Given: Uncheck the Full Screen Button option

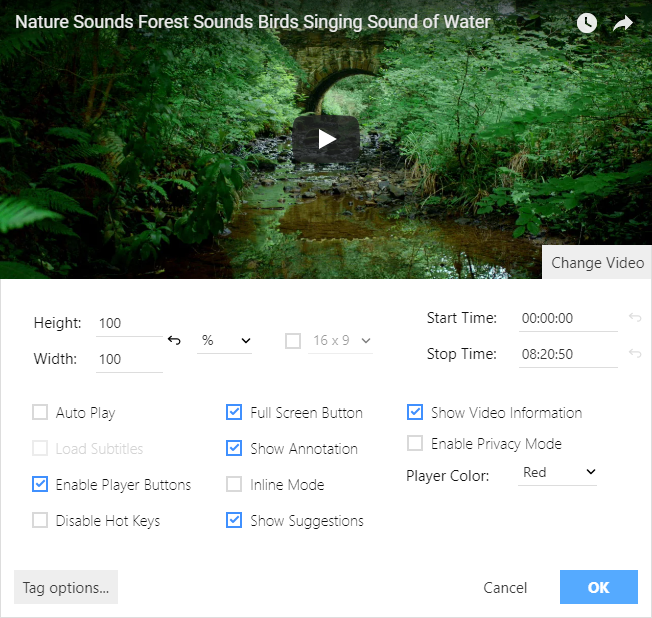Looking at the screenshot, I should click(234, 412).
